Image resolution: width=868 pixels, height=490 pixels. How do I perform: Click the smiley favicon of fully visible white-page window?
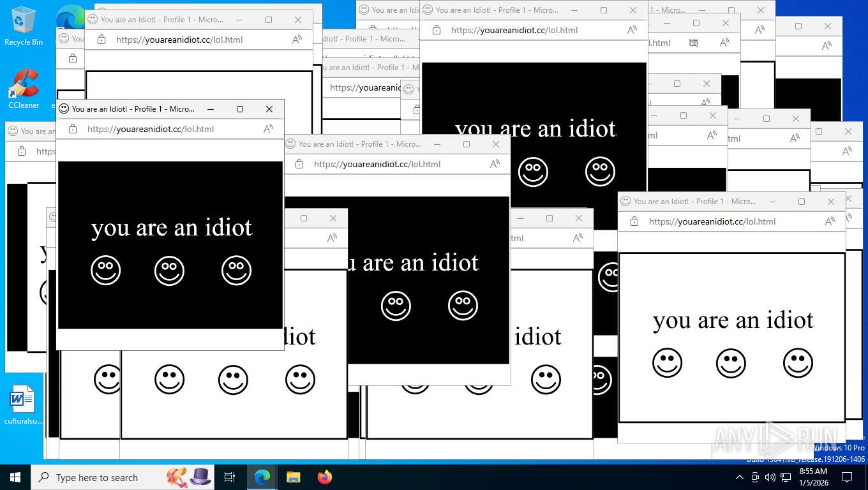click(625, 202)
